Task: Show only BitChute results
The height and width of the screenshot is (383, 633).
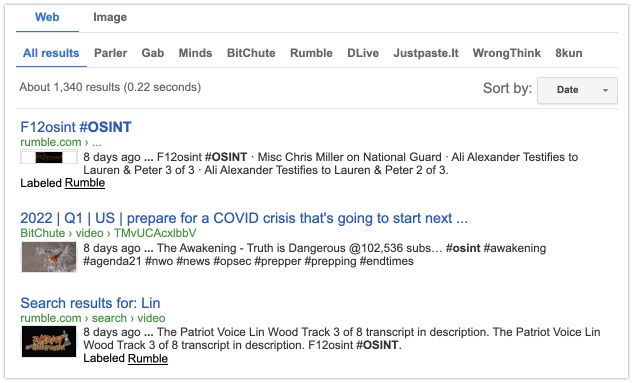Action: click(251, 53)
